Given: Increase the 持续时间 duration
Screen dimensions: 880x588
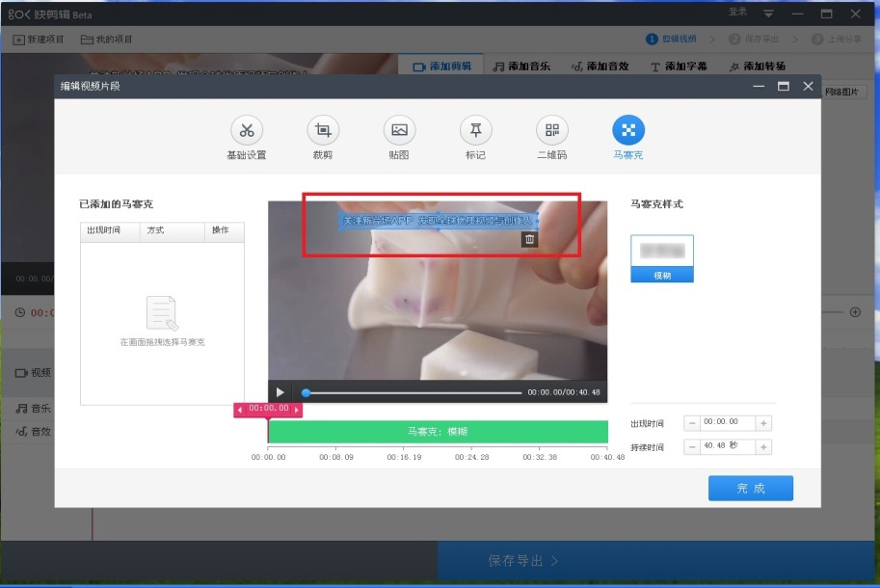Looking at the screenshot, I should pyautogui.click(x=763, y=446).
